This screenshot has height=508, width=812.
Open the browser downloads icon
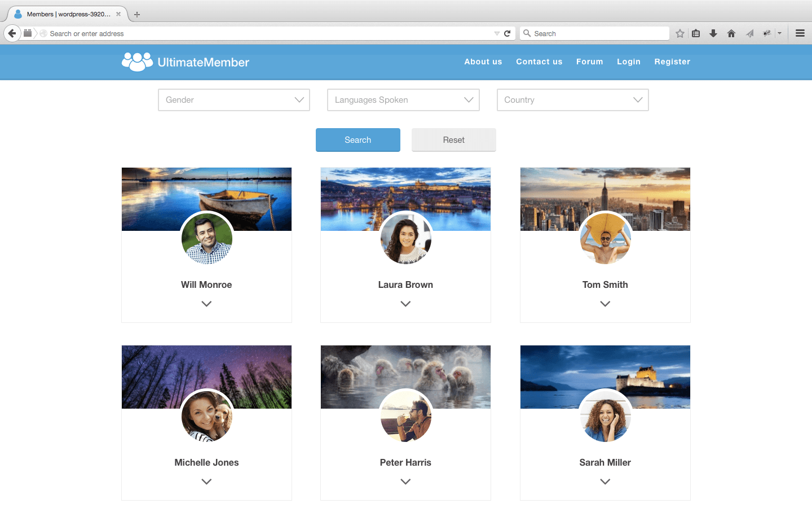point(713,33)
